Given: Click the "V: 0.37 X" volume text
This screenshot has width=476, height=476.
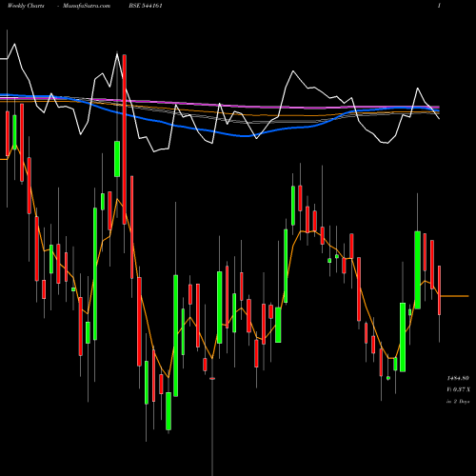Looking at the screenshot, I should click(x=458, y=389).
